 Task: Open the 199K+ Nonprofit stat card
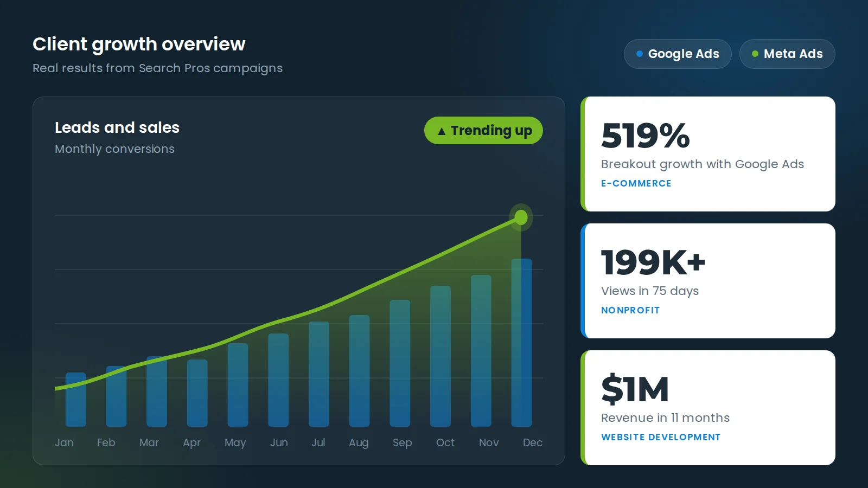(x=708, y=281)
